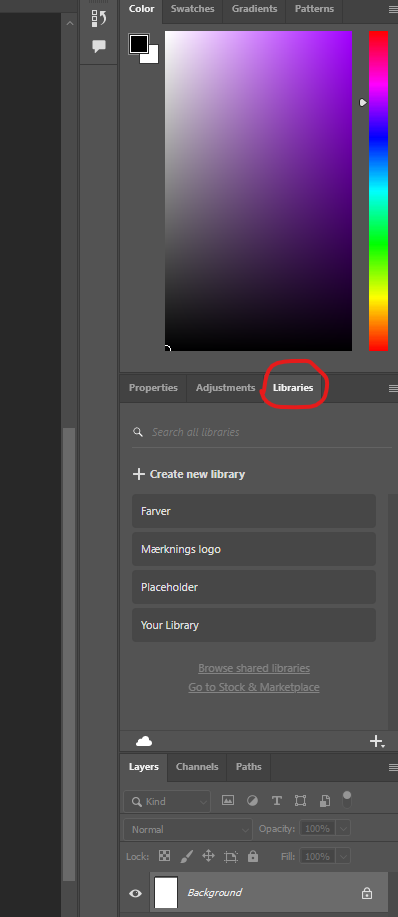
Task: Switch to the Patterns tab
Action: (314, 9)
